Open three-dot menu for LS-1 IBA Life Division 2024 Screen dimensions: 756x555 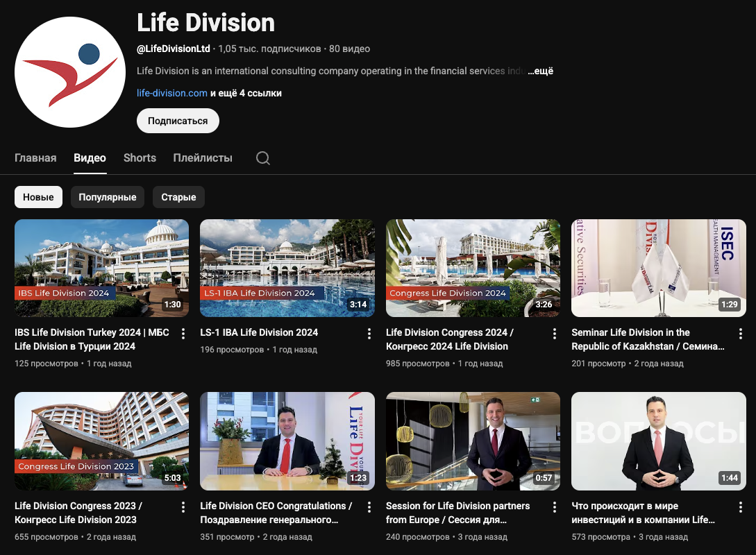369,334
